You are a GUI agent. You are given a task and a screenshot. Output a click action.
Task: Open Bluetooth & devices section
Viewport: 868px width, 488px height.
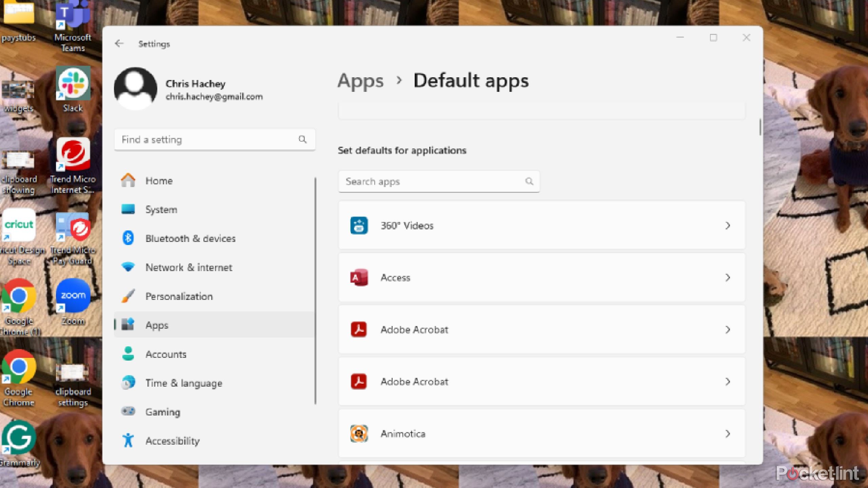coord(214,238)
